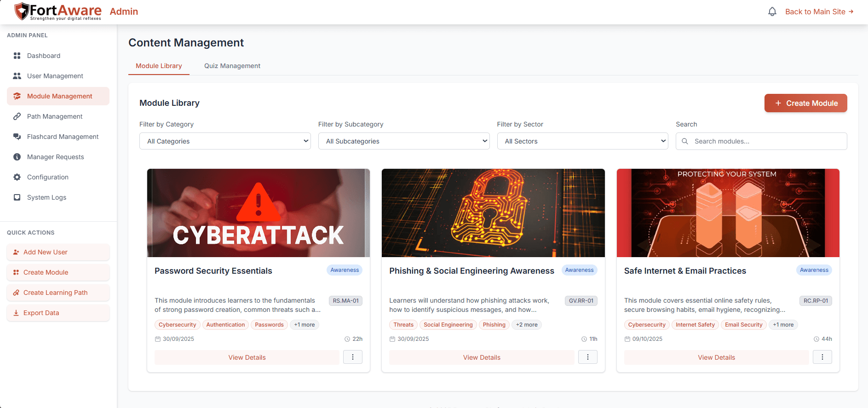
Task: Click the Social Engineering tag
Action: (x=448, y=325)
